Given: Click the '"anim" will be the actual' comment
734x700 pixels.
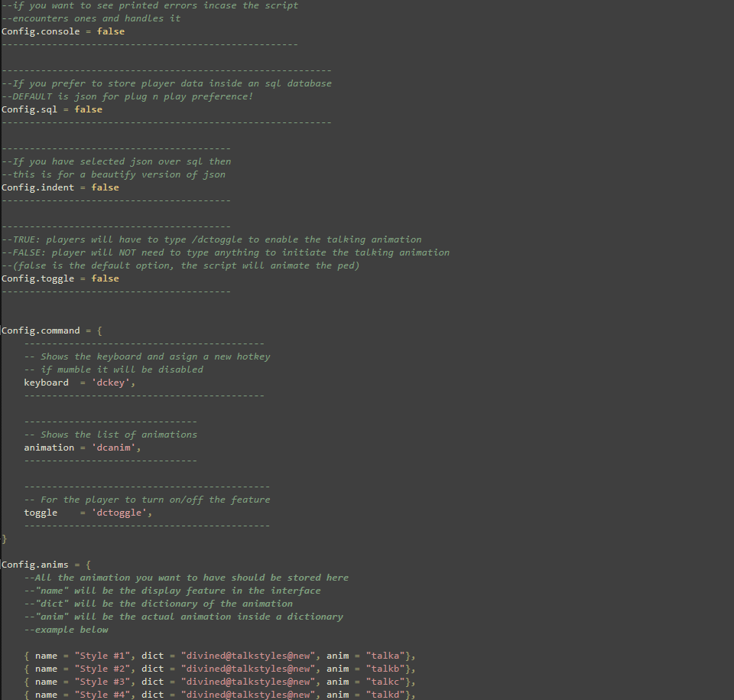Looking at the screenshot, I should coord(183,617).
